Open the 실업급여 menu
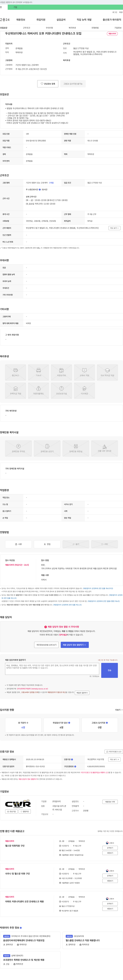 coord(61,20)
